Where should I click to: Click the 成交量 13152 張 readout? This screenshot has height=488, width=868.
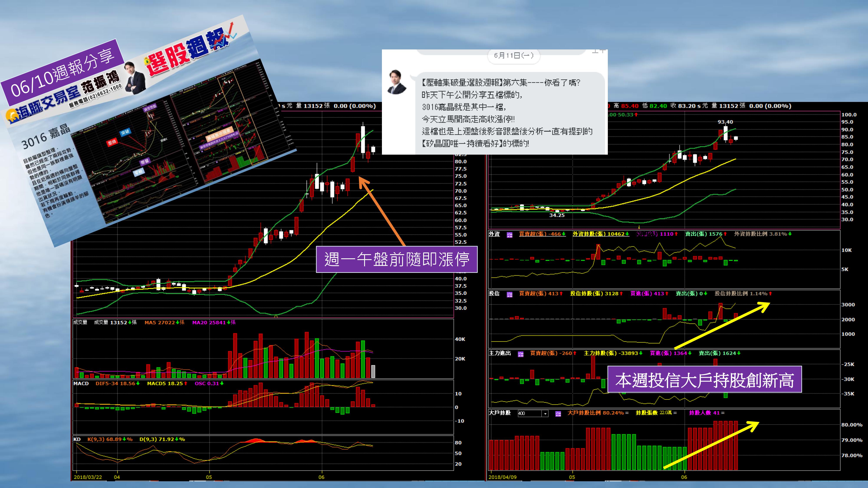115,323
